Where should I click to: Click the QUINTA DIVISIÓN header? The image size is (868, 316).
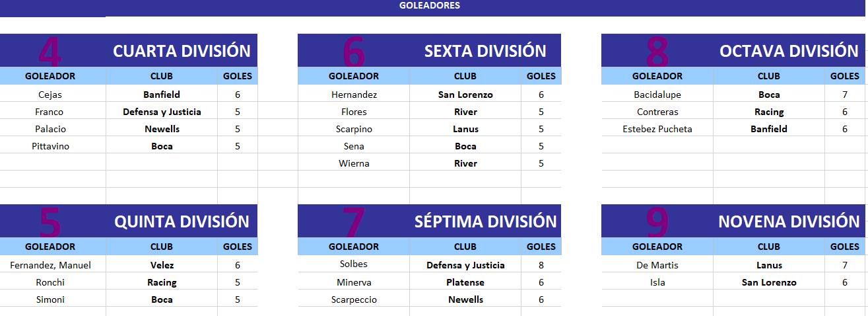tap(182, 221)
